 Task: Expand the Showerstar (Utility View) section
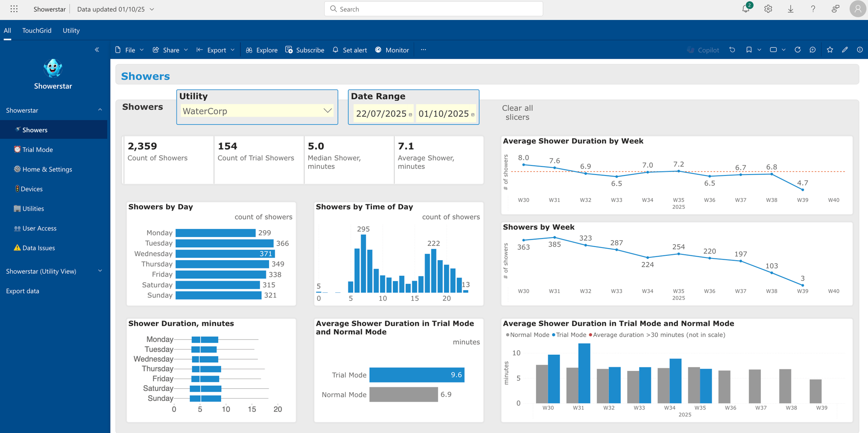100,271
